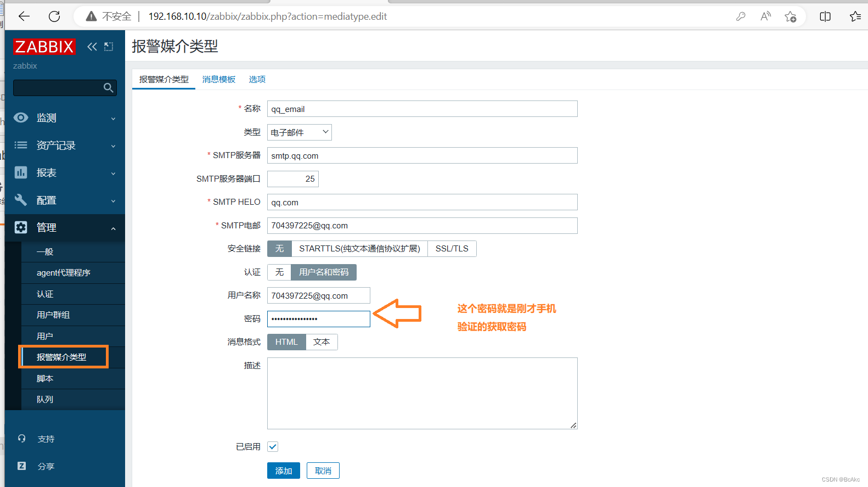This screenshot has width=868, height=487.
Task: Expand the 资产记录 menu section
Action: point(65,145)
